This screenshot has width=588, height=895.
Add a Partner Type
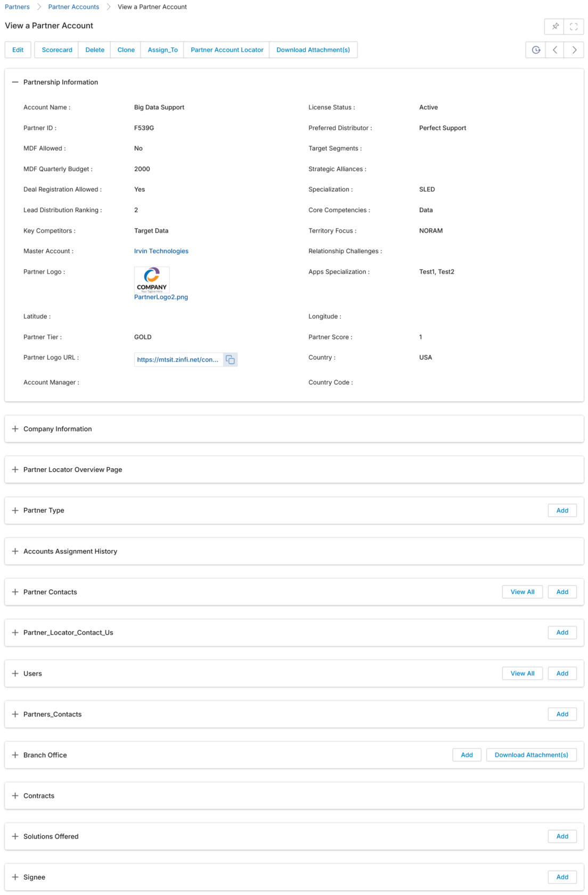point(562,510)
